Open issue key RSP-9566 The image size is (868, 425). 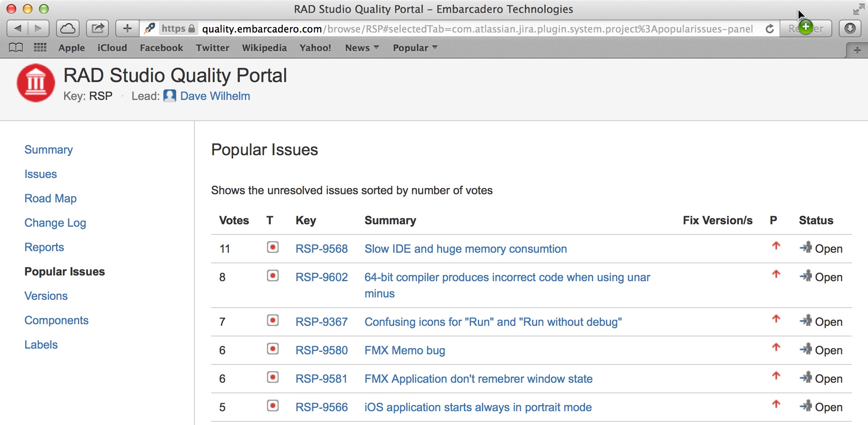[322, 407]
